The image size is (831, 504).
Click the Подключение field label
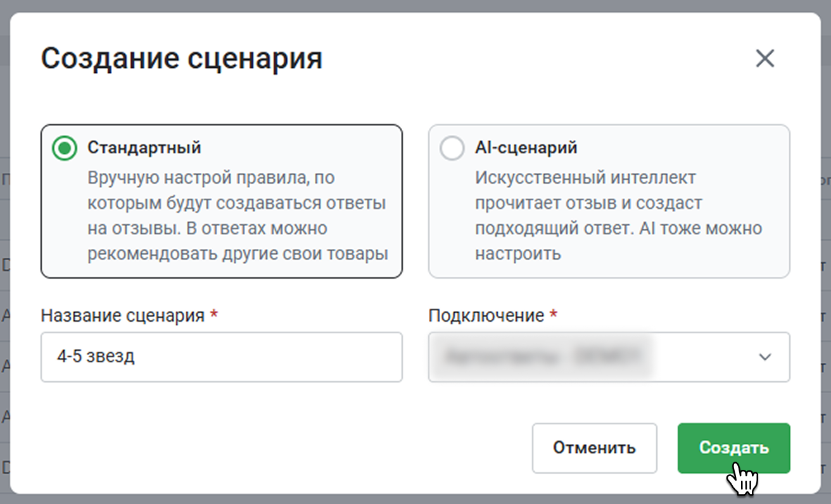point(486,315)
